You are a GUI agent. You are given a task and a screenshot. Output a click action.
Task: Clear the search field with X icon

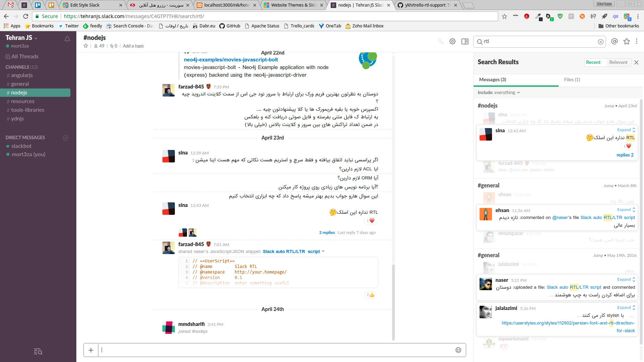(x=601, y=42)
